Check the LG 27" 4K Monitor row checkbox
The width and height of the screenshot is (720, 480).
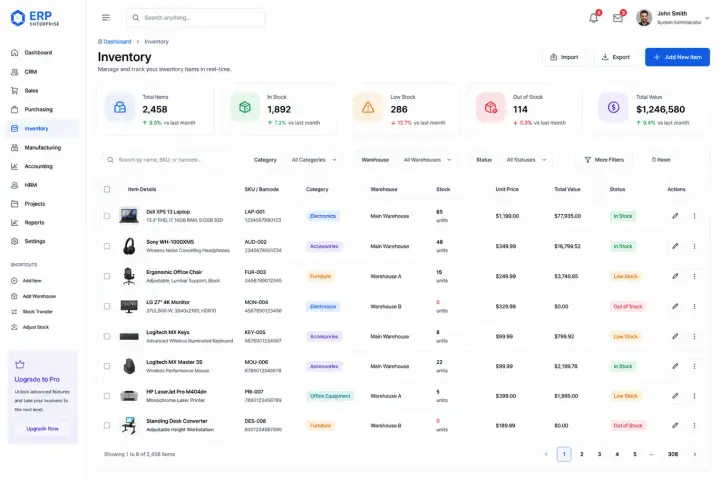107,306
